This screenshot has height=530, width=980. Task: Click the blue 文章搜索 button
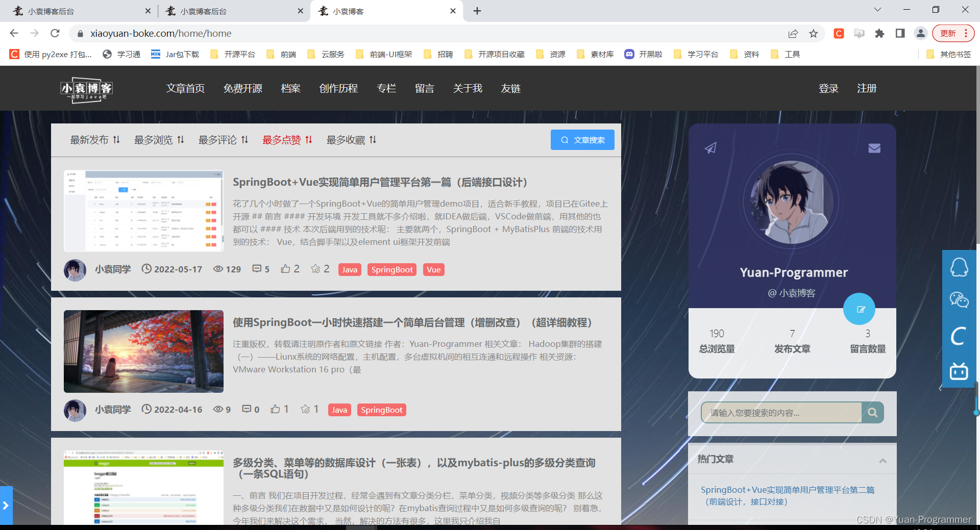point(582,140)
